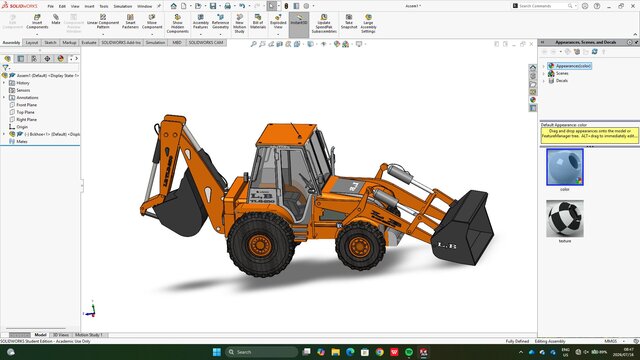Select the Origin tree item
Image resolution: width=640 pixels, height=360 pixels.
point(22,127)
